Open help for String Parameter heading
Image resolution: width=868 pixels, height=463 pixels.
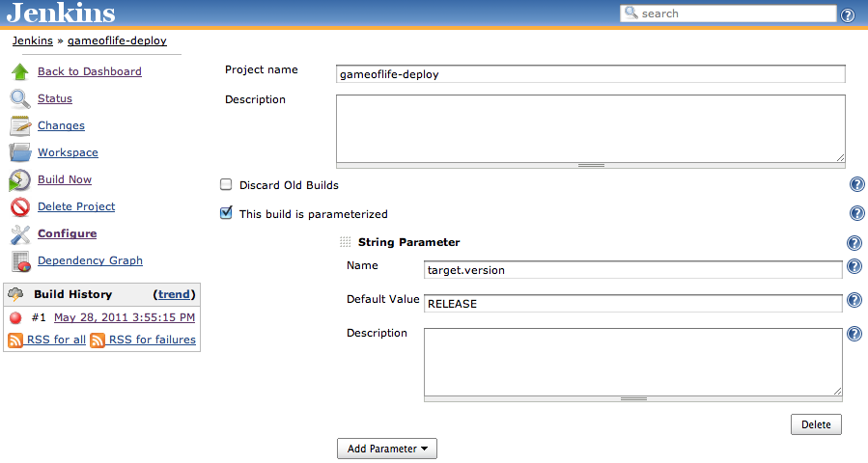coord(854,243)
